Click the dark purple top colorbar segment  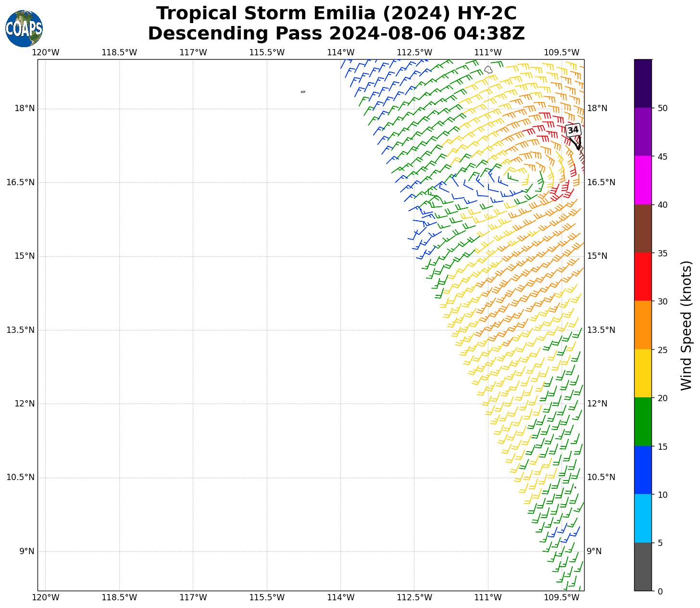click(643, 83)
